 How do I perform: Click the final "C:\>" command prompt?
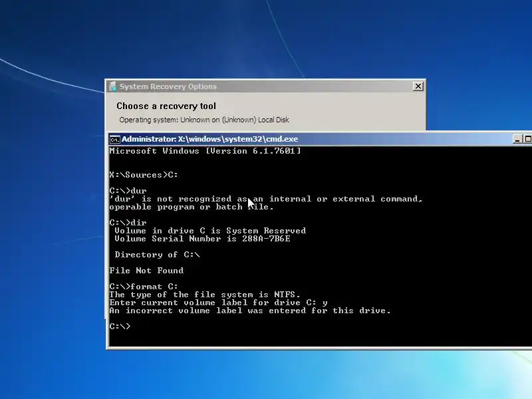(120, 327)
